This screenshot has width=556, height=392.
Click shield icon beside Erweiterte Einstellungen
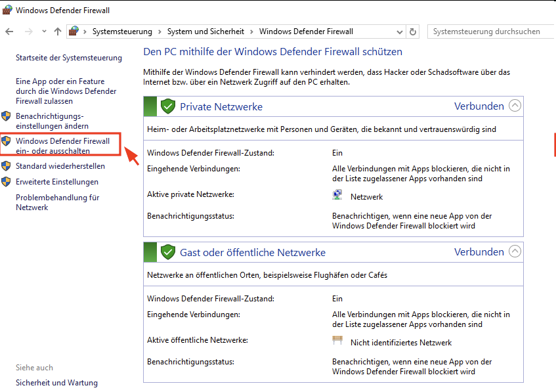(x=6, y=182)
